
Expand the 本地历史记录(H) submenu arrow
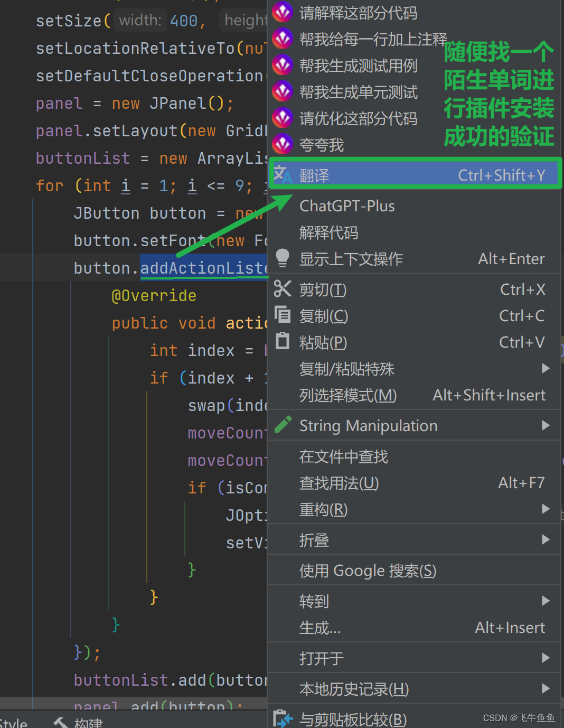tap(546, 688)
